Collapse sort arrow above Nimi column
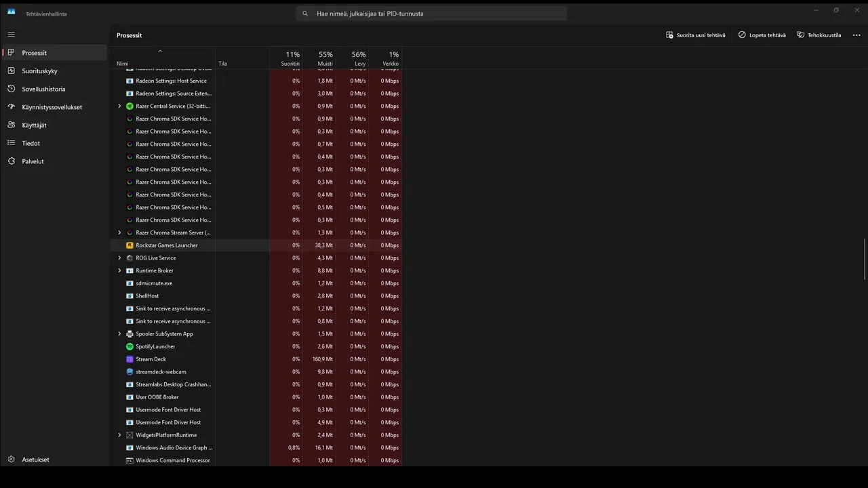This screenshot has height=488, width=868. 160,52
